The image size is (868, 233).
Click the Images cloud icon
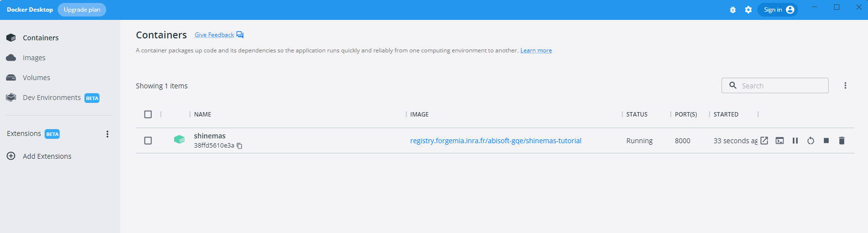[x=11, y=58]
